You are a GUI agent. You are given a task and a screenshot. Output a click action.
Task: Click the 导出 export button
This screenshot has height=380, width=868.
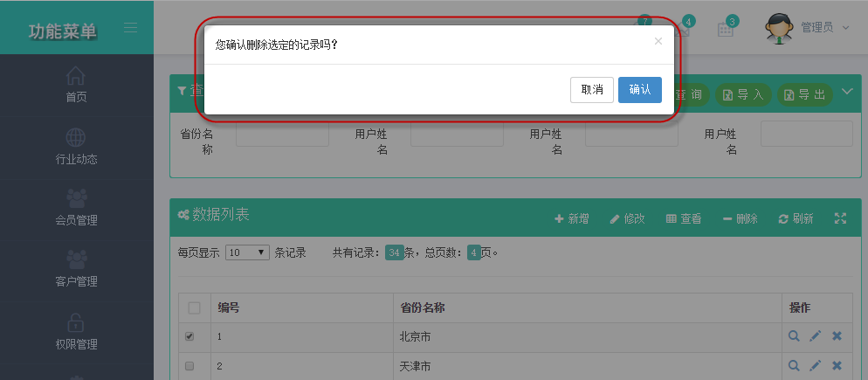(805, 94)
